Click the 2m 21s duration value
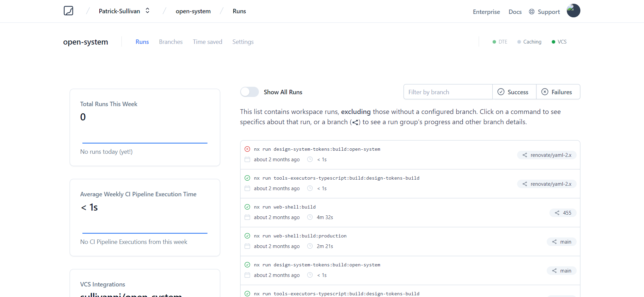644x297 pixels. point(325,246)
